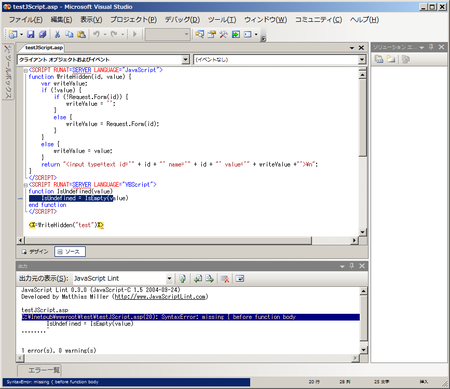
Task: Click the Command Window toolbar icon
Action: click(248, 34)
